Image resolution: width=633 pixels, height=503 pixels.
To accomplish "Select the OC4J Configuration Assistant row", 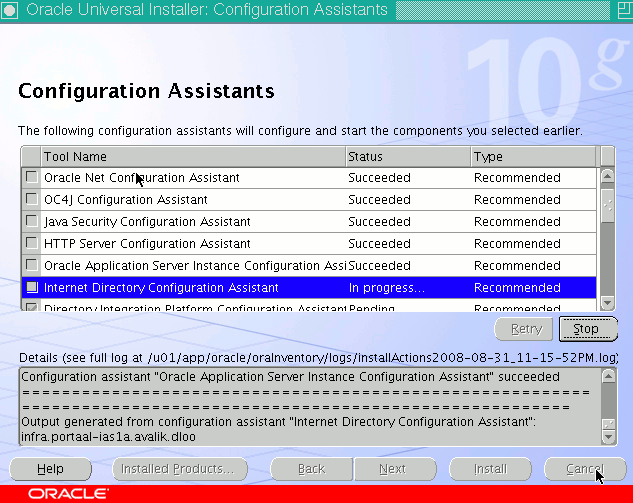I will click(309, 199).
